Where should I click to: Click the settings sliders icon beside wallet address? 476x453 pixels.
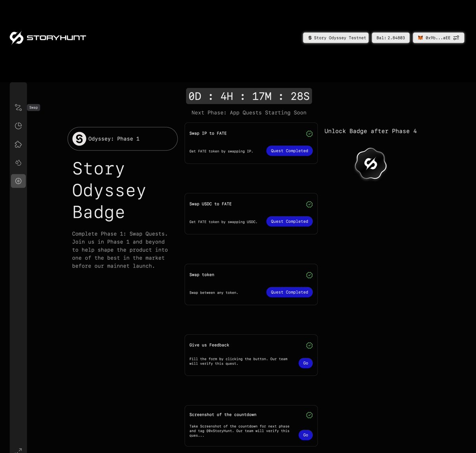pos(456,38)
